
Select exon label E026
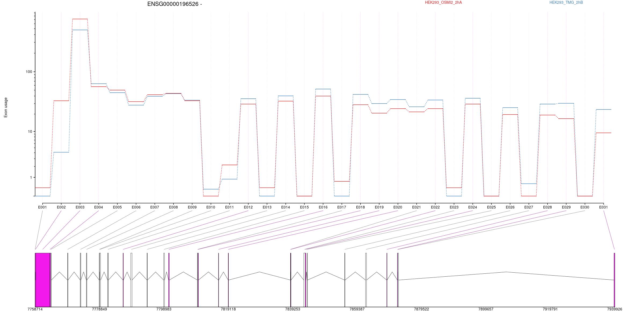pos(510,207)
